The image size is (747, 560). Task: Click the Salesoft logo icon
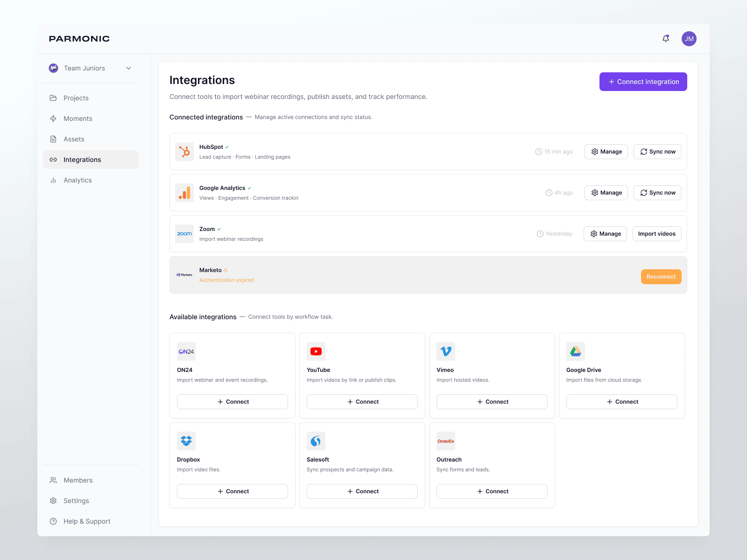[316, 441]
